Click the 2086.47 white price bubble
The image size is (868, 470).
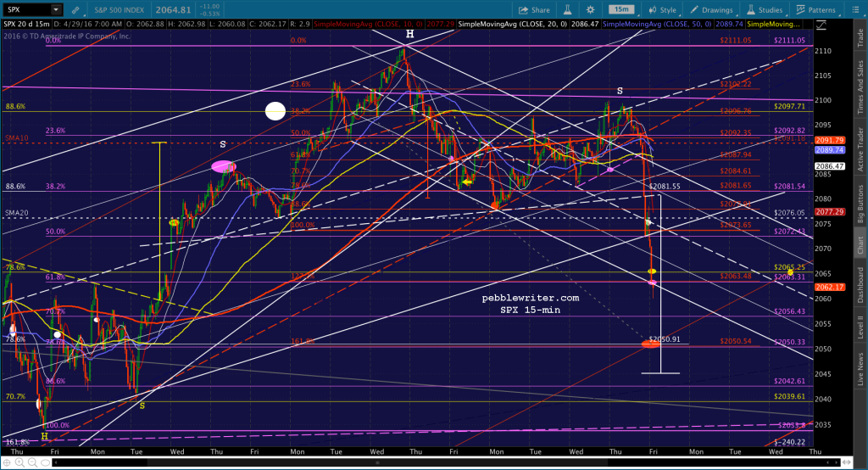tap(829, 166)
